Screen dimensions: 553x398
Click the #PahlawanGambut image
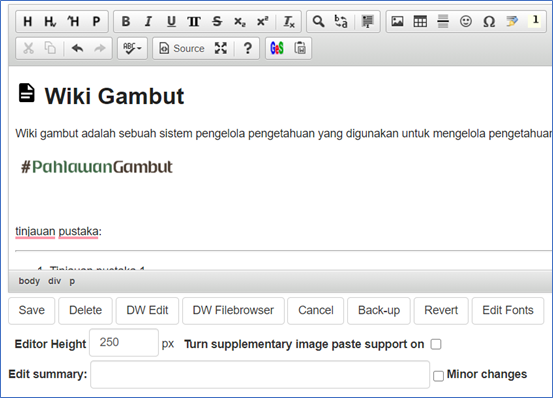click(x=97, y=167)
